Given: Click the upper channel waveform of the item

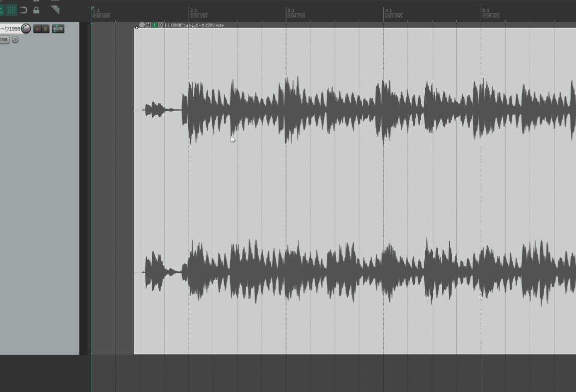Looking at the screenshot, I should click(x=355, y=109).
